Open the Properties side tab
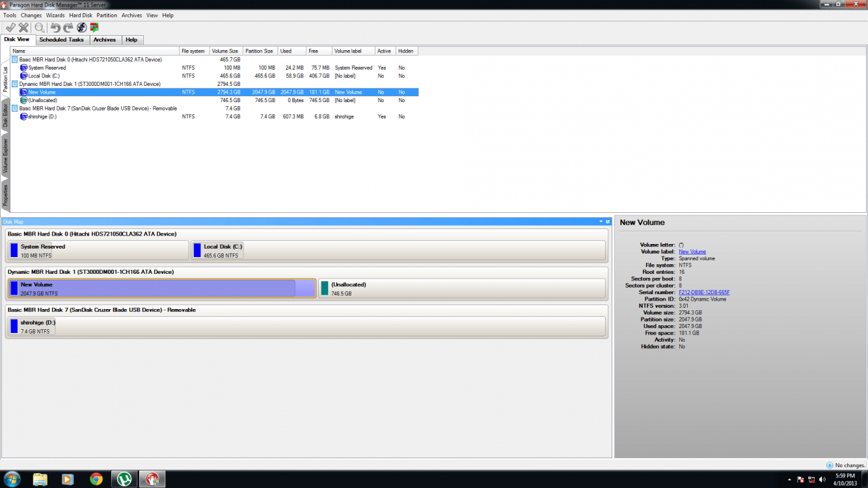The height and width of the screenshot is (488, 868). coord(5,195)
